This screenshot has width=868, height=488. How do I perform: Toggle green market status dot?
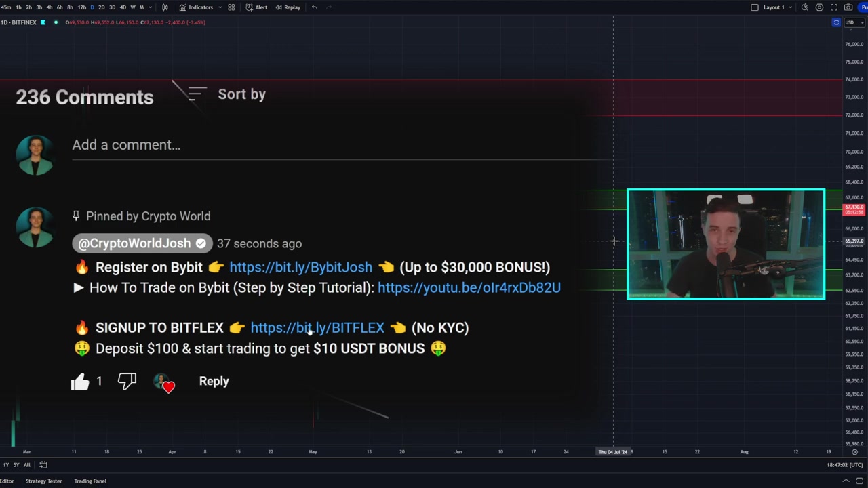click(x=56, y=22)
